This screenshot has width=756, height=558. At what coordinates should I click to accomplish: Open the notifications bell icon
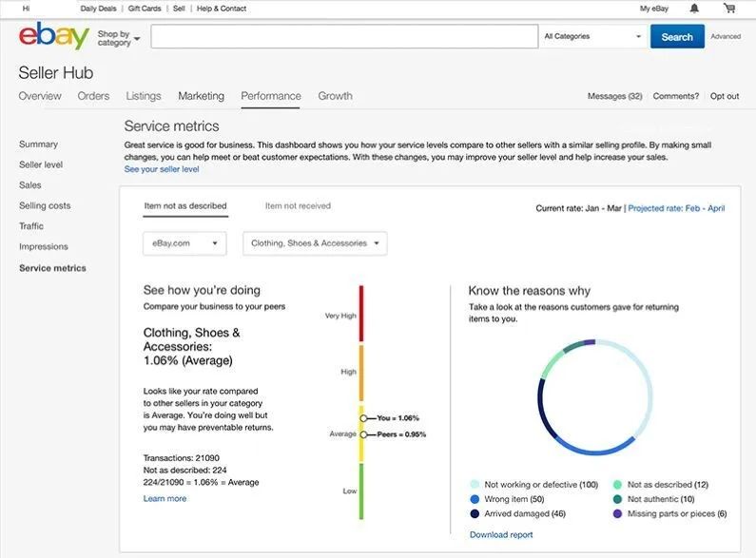[x=694, y=9]
